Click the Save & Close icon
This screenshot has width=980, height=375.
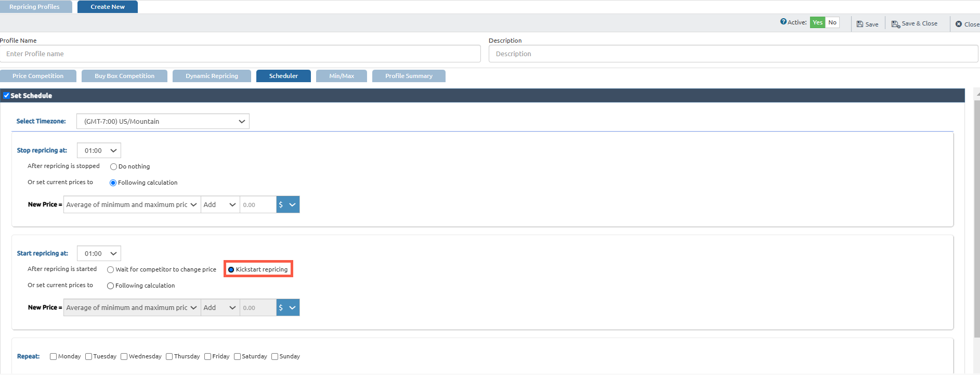point(895,24)
